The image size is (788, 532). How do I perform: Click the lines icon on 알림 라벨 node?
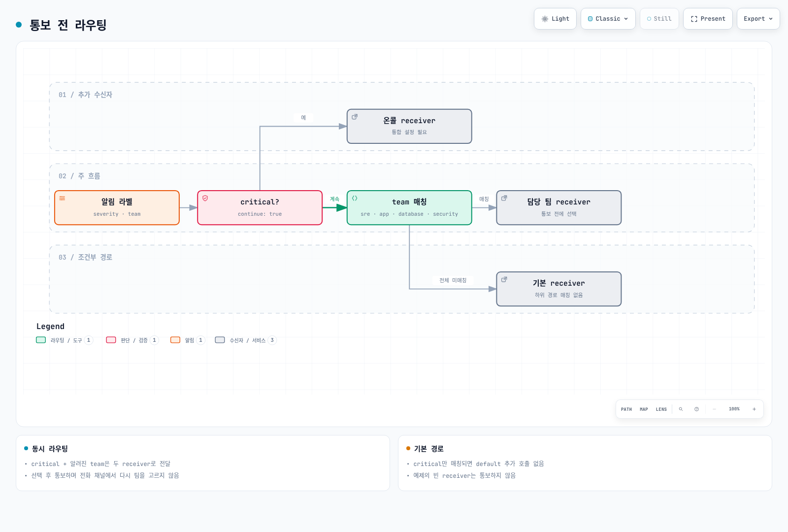click(62, 198)
